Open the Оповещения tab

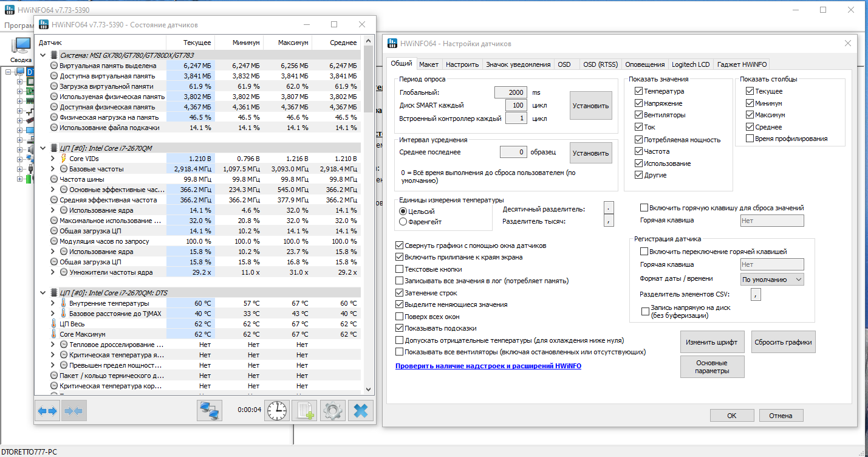click(x=645, y=64)
